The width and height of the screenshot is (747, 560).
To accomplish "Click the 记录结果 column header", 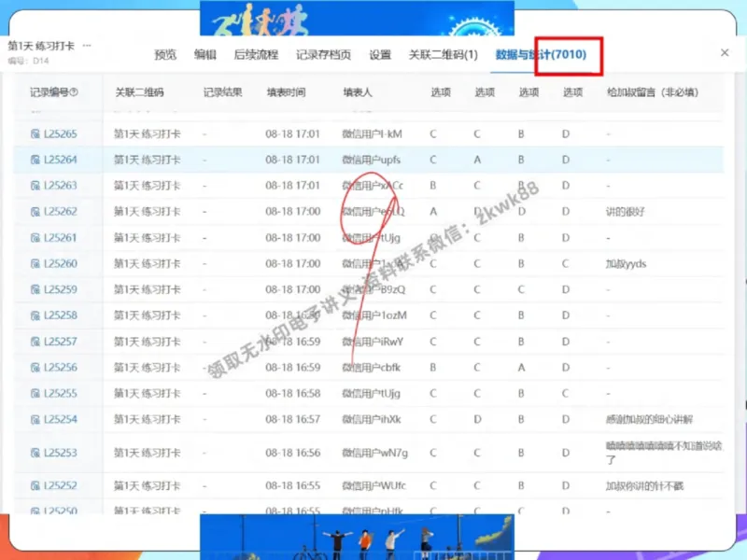I will click(222, 92).
